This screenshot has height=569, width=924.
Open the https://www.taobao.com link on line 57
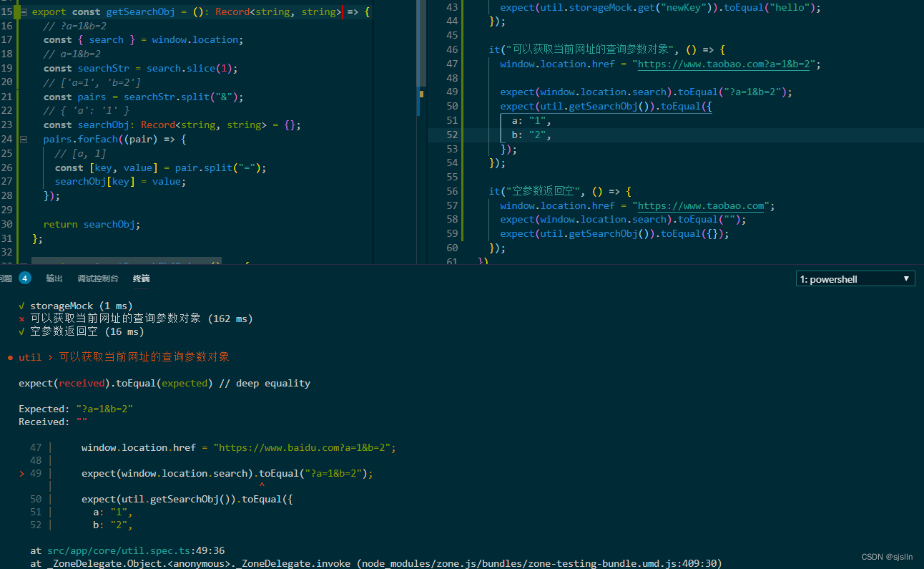click(702, 205)
